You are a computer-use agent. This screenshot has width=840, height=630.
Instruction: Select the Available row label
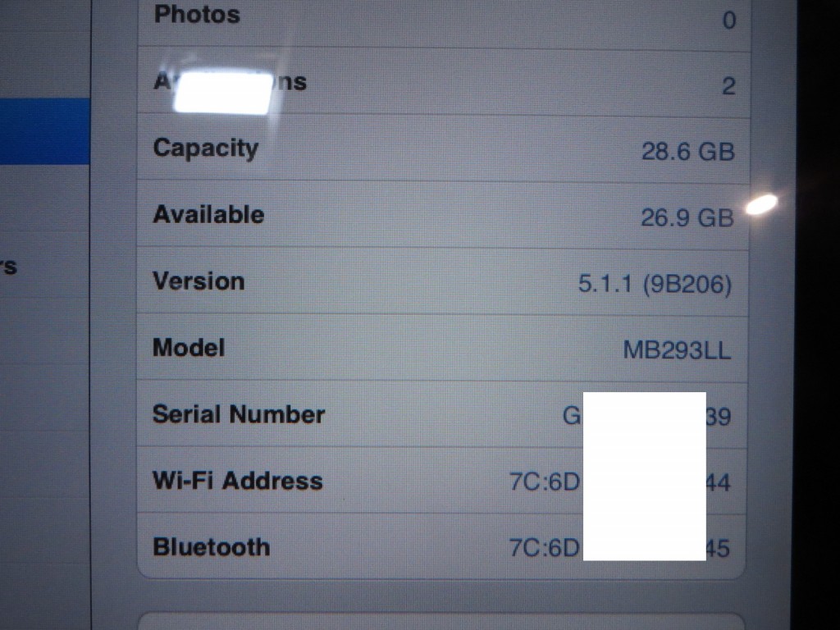click(x=208, y=214)
